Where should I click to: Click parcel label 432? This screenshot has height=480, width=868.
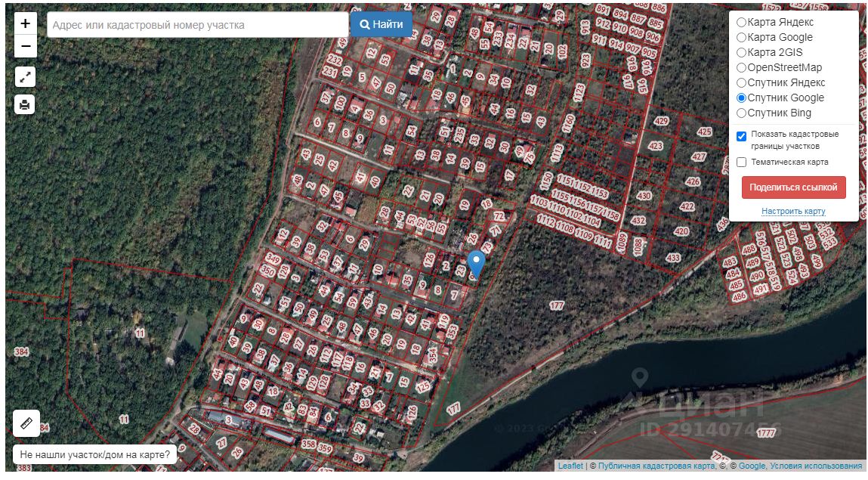(638, 220)
